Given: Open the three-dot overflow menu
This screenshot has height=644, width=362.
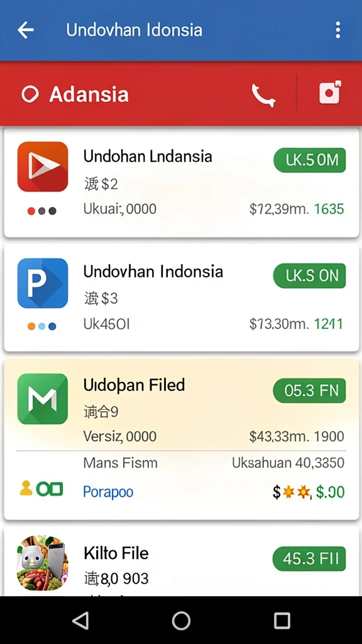Looking at the screenshot, I should click(x=337, y=30).
